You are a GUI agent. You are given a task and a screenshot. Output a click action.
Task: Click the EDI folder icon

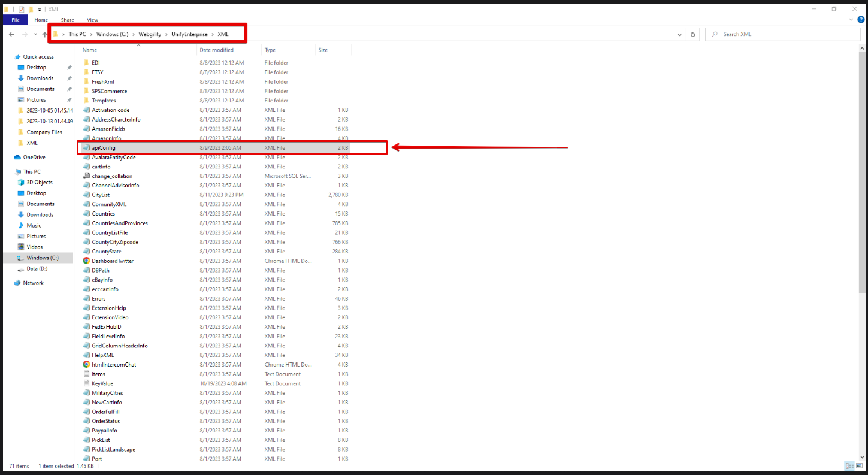pyautogui.click(x=86, y=63)
